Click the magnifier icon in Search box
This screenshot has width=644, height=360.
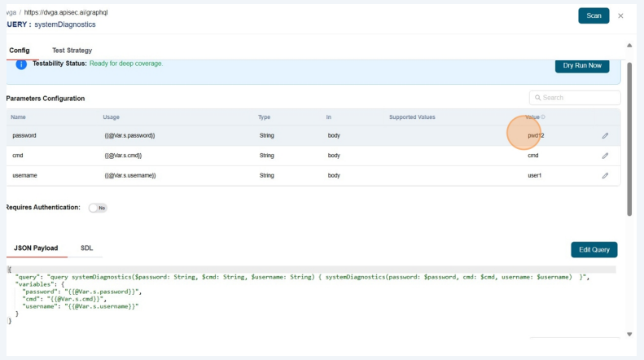(x=537, y=98)
